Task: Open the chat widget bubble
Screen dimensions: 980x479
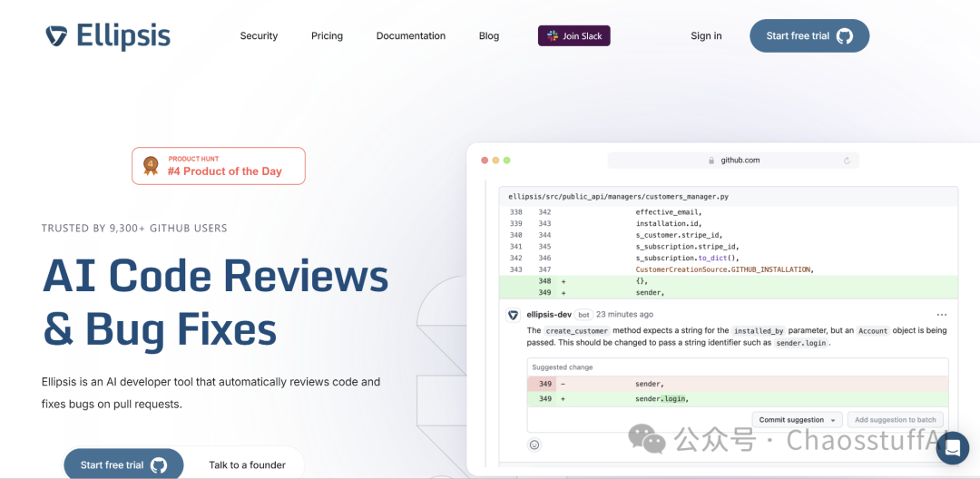Action: pos(953,448)
